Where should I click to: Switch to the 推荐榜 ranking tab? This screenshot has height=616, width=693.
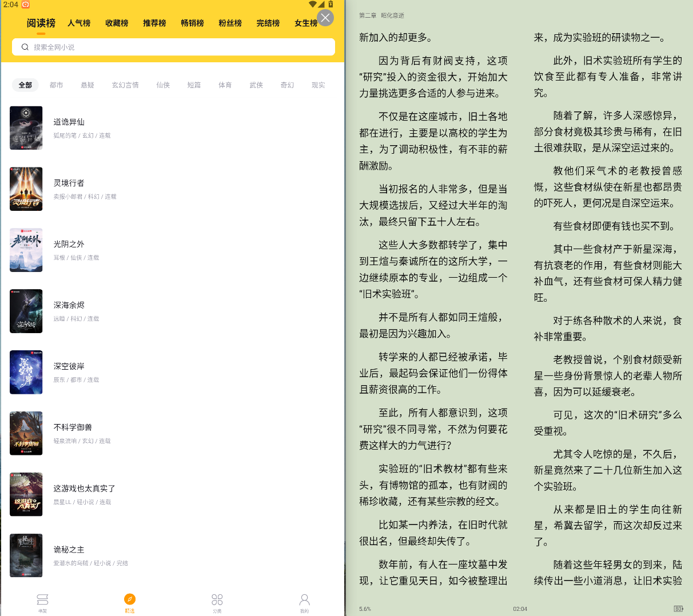(x=154, y=23)
